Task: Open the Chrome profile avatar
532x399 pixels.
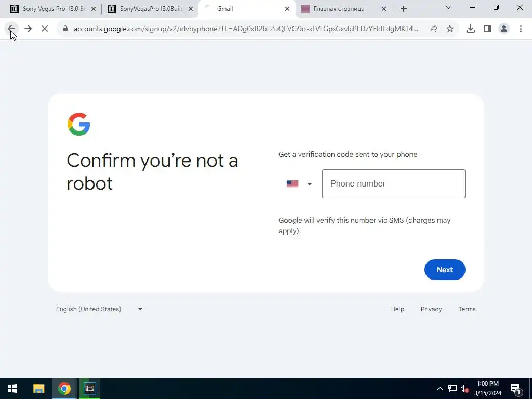Action: (x=504, y=29)
